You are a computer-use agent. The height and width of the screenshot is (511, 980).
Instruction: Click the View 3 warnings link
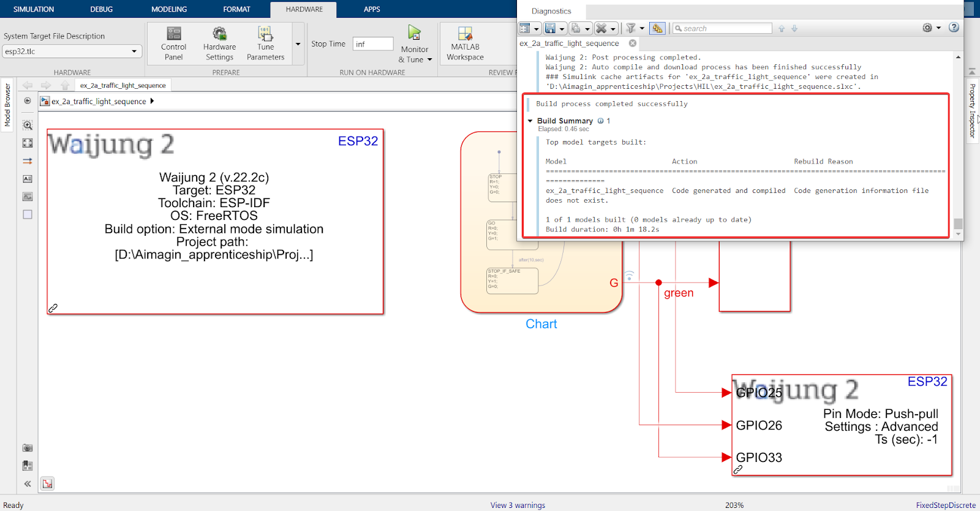[518, 505]
